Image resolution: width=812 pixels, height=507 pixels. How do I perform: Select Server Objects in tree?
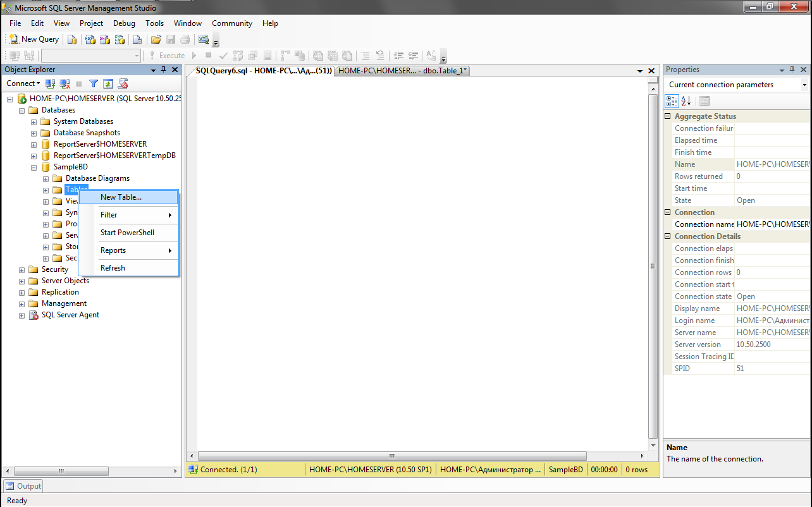click(x=65, y=281)
